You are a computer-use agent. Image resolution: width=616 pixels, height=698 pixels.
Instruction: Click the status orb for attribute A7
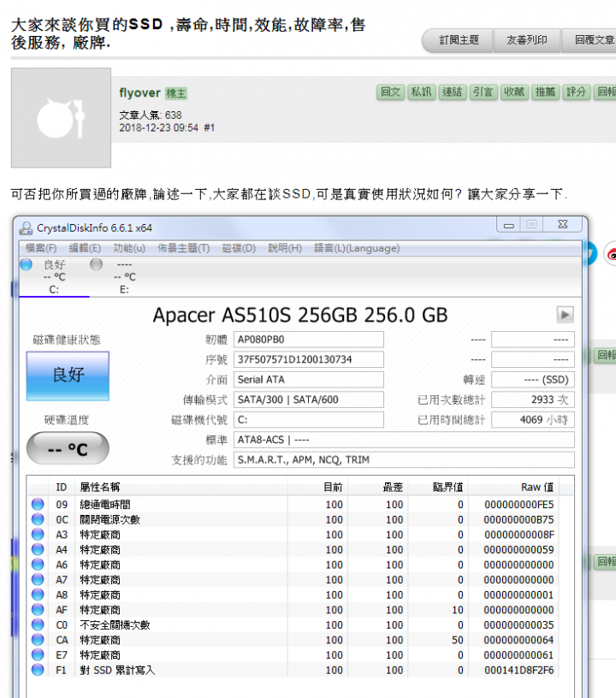tap(38, 579)
